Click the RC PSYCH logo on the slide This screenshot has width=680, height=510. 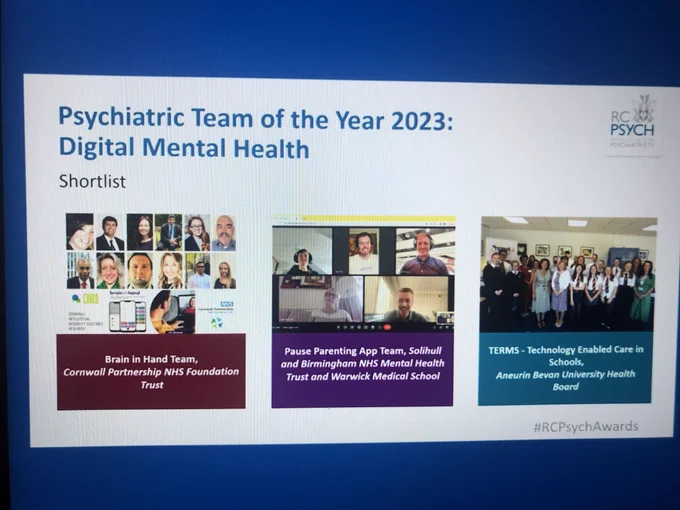633,124
